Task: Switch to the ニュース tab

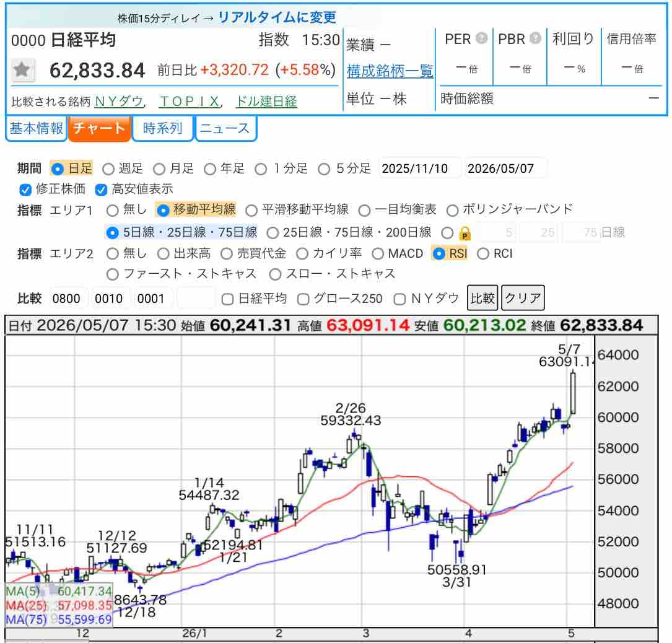Action: tap(225, 128)
